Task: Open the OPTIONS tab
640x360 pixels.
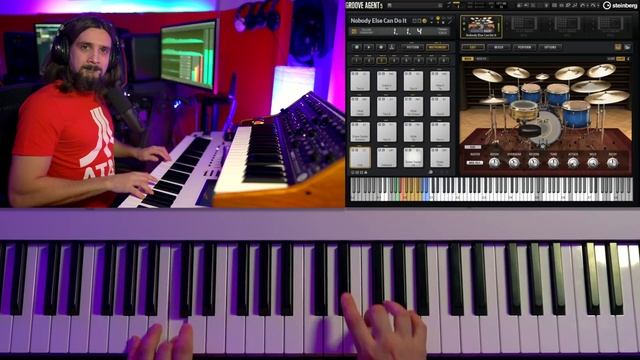Action: [x=550, y=47]
